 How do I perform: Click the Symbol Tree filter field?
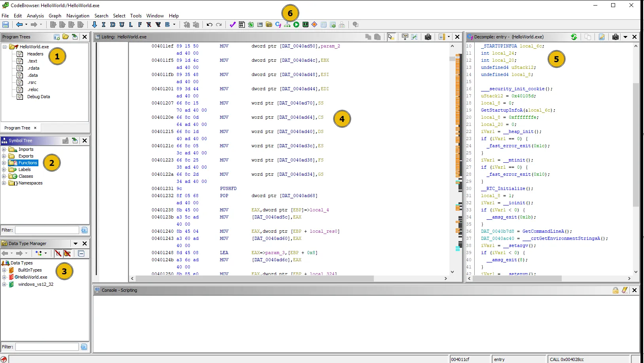pyautogui.click(x=47, y=230)
